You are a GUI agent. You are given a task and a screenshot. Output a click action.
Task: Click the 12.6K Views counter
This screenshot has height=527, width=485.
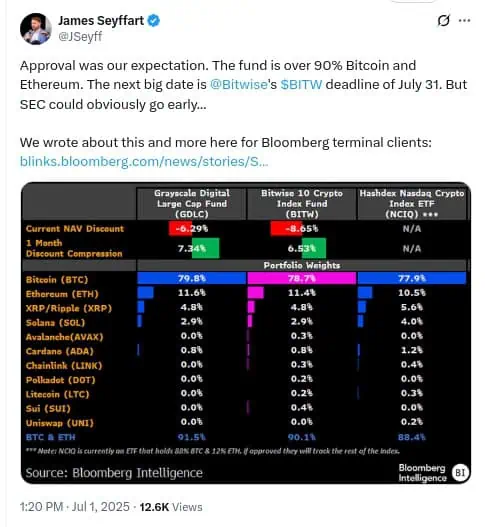point(171,506)
